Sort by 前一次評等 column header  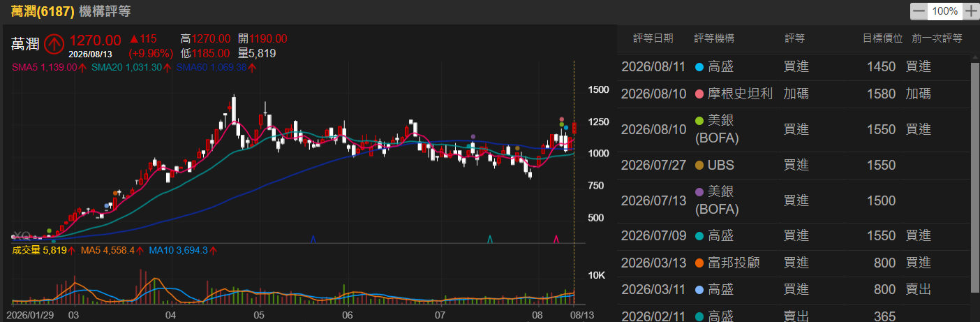point(937,38)
